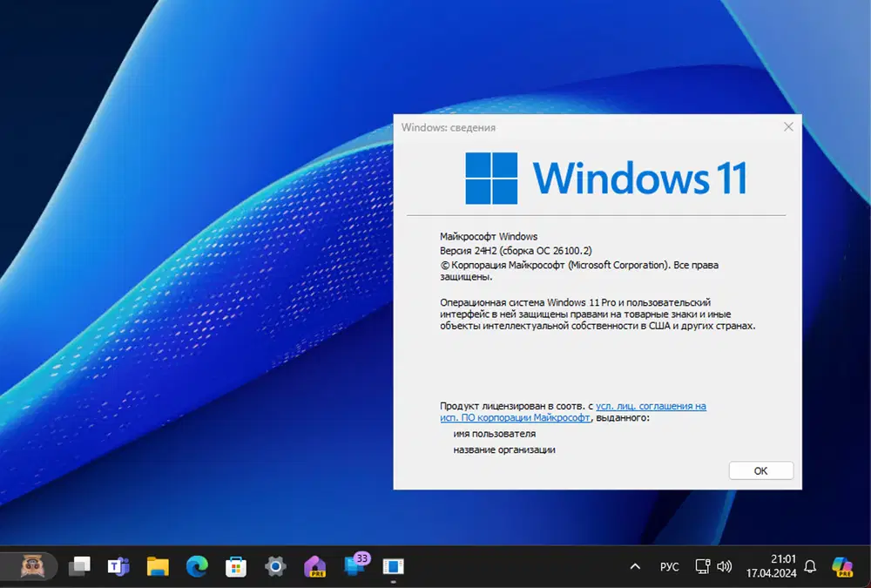Open File Explorer from taskbar
Screen dimensions: 871x588
tap(158, 566)
